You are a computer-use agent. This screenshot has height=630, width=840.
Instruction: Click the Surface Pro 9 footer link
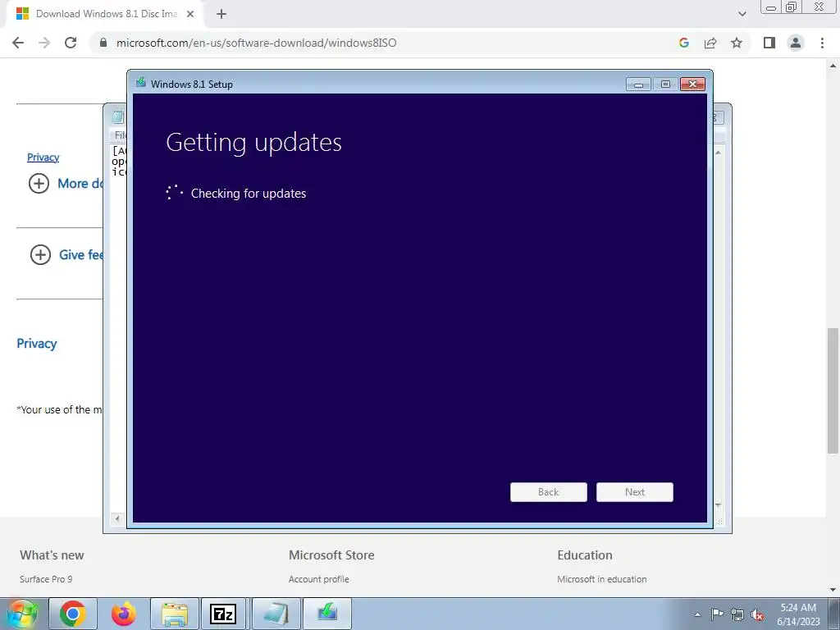tap(46, 579)
